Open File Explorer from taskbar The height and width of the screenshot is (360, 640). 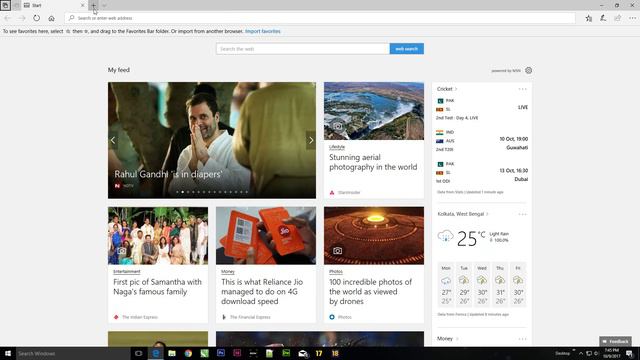click(x=172, y=353)
